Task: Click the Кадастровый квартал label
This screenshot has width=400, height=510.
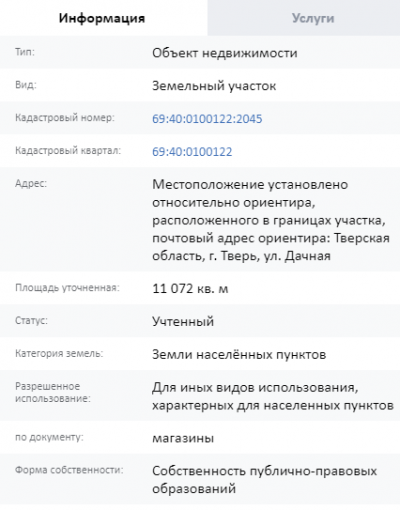Action: tap(68, 151)
